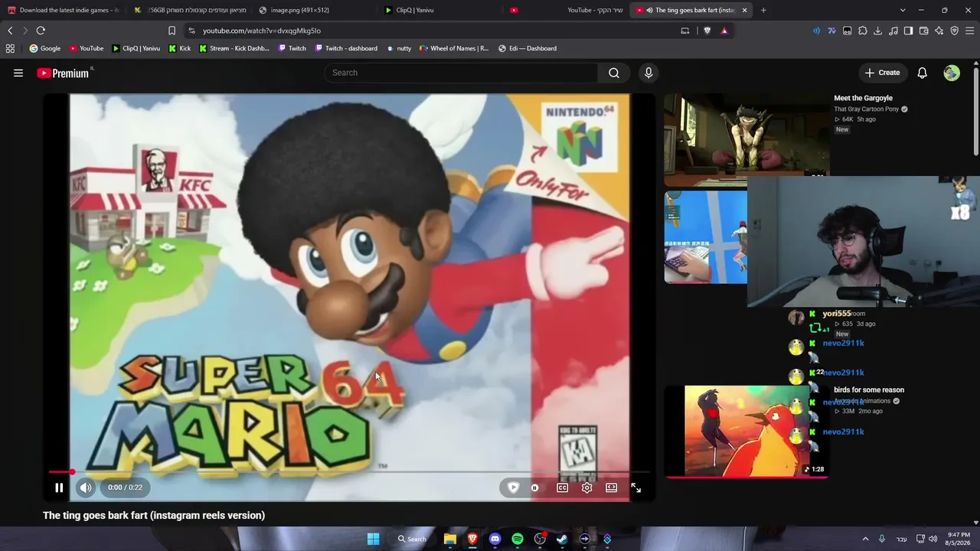Toggle closed captions in the player
Screen dimensions: 980x551
563,487
